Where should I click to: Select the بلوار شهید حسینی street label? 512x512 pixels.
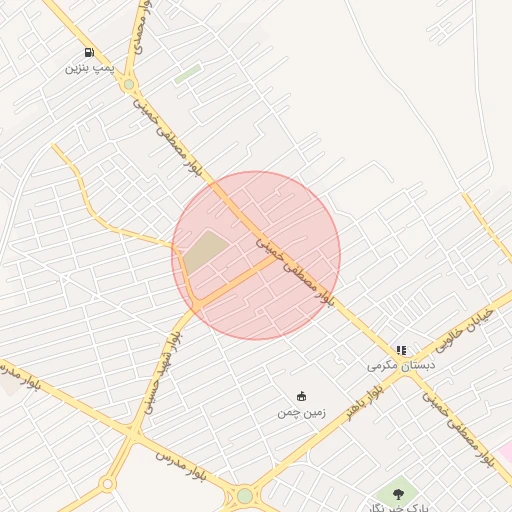pyautogui.click(x=162, y=372)
